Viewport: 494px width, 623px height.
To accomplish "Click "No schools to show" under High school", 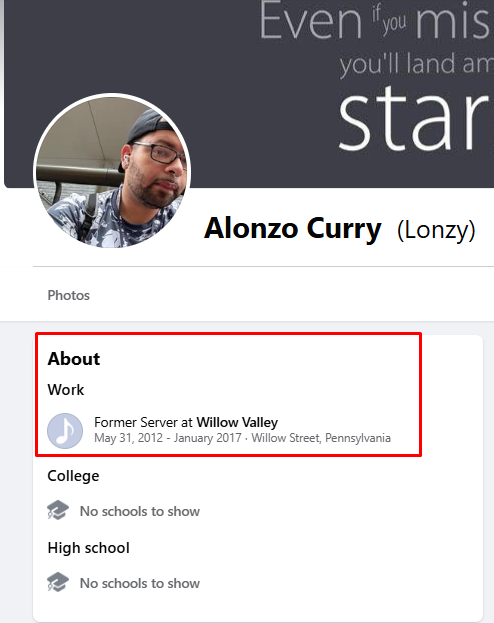I will point(139,583).
